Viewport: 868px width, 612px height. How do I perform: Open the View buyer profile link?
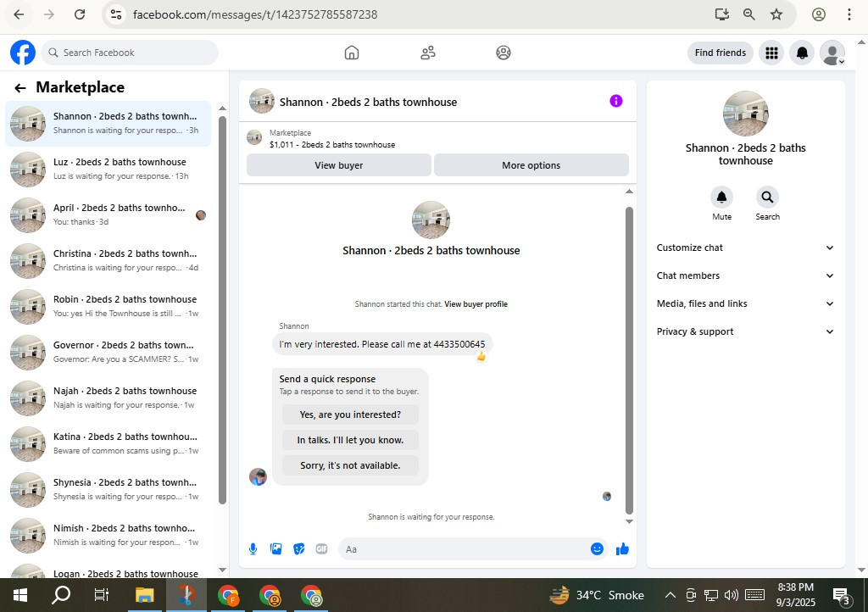tap(476, 303)
